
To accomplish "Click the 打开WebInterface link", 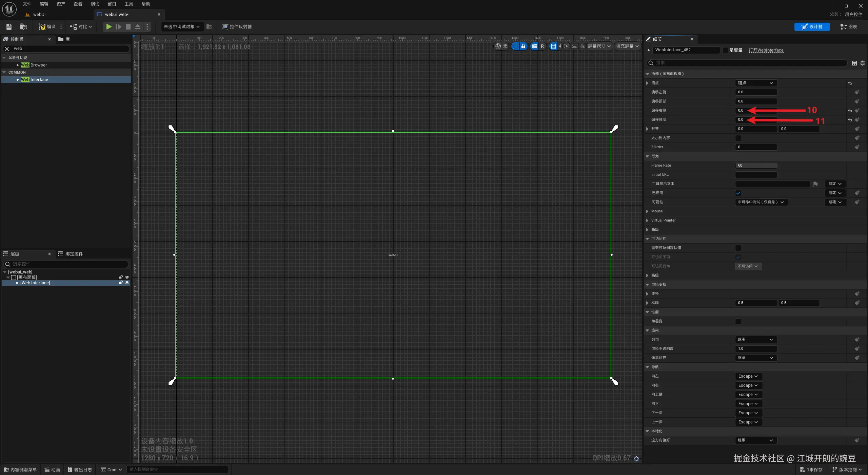I will 766,50.
